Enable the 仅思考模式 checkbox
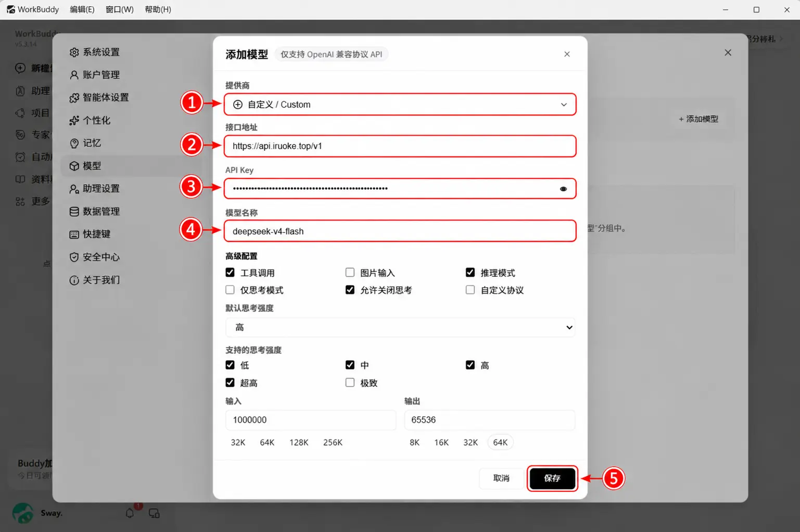The image size is (800, 532). (230, 290)
